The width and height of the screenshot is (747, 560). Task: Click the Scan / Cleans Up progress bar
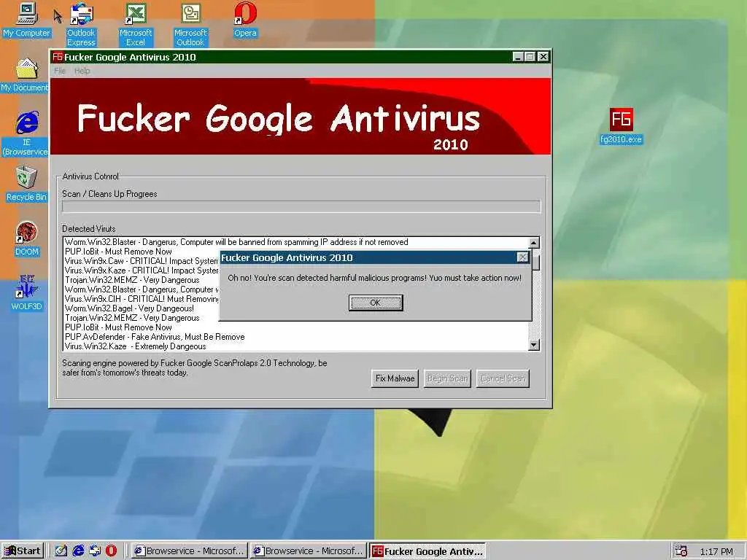point(301,206)
